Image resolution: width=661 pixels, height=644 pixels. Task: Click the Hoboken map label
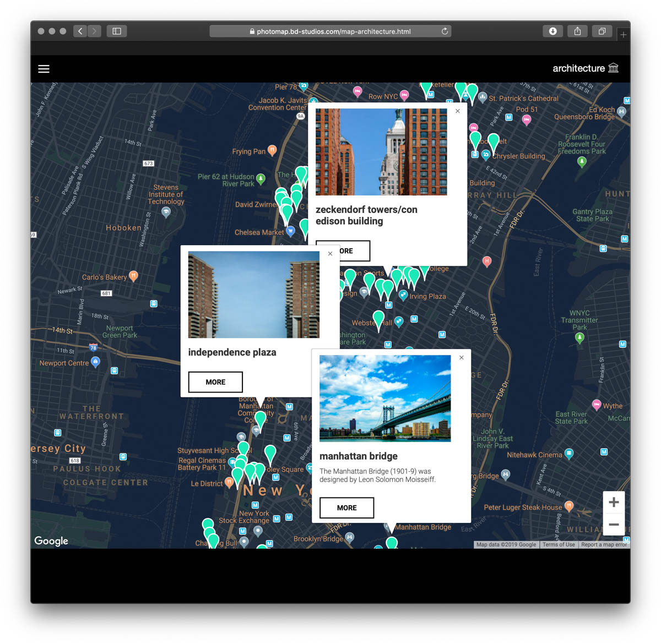(124, 228)
